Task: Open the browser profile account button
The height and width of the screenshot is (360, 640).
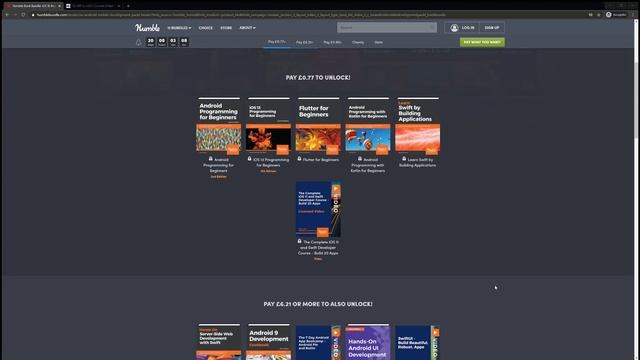Action: (616, 15)
